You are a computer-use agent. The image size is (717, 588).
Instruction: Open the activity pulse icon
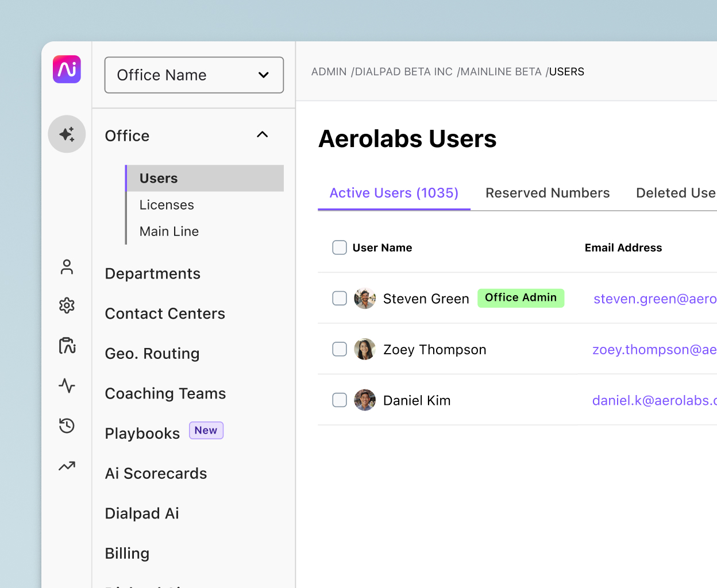[x=67, y=386]
